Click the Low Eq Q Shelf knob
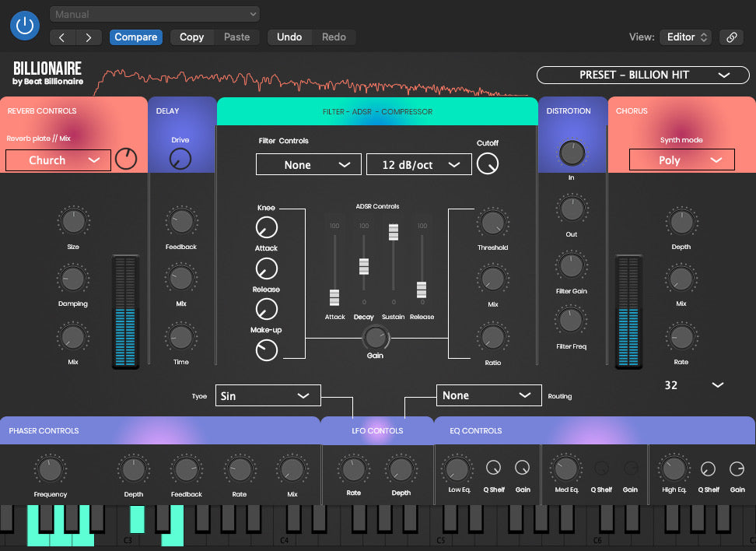 click(x=494, y=468)
